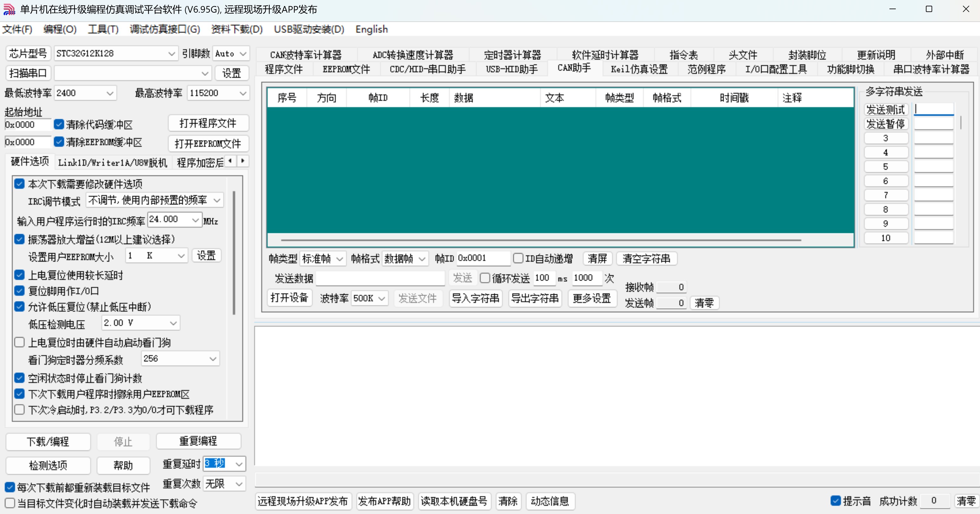This screenshot has width=980, height=514.
Task: Click the 下载/编程 button
Action: 48,441
